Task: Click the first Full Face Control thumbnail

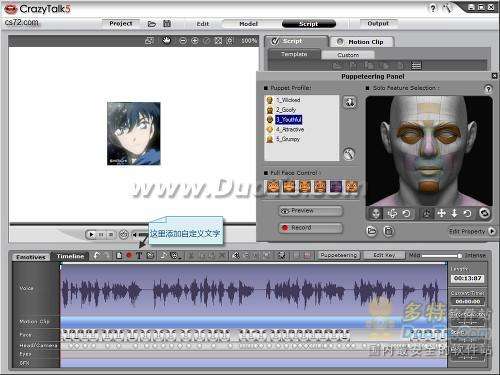Action: click(273, 186)
